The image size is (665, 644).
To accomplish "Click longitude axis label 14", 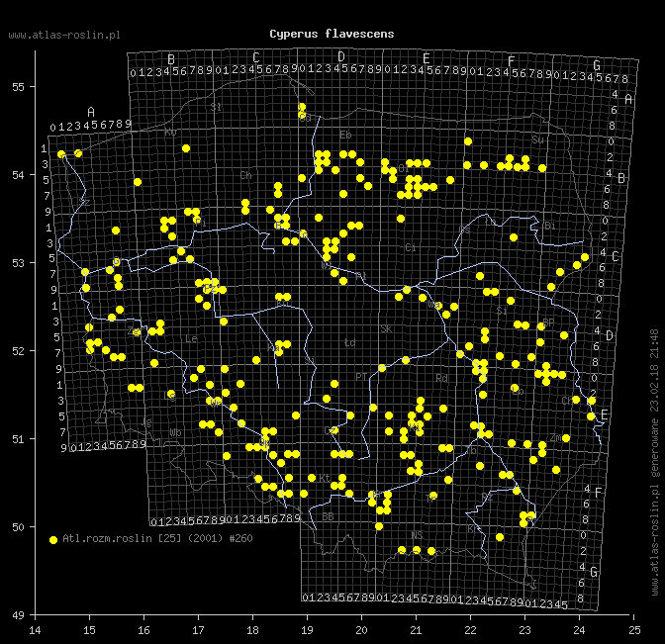I will [35, 630].
